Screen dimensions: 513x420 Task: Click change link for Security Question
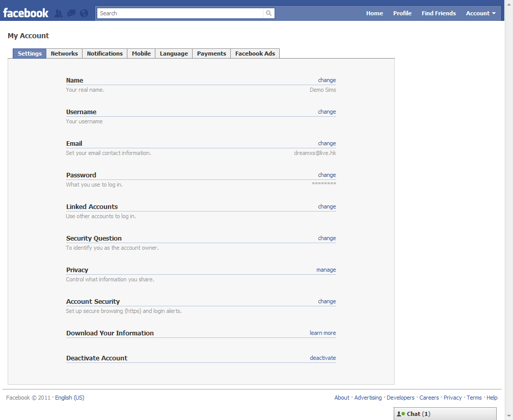(x=327, y=238)
